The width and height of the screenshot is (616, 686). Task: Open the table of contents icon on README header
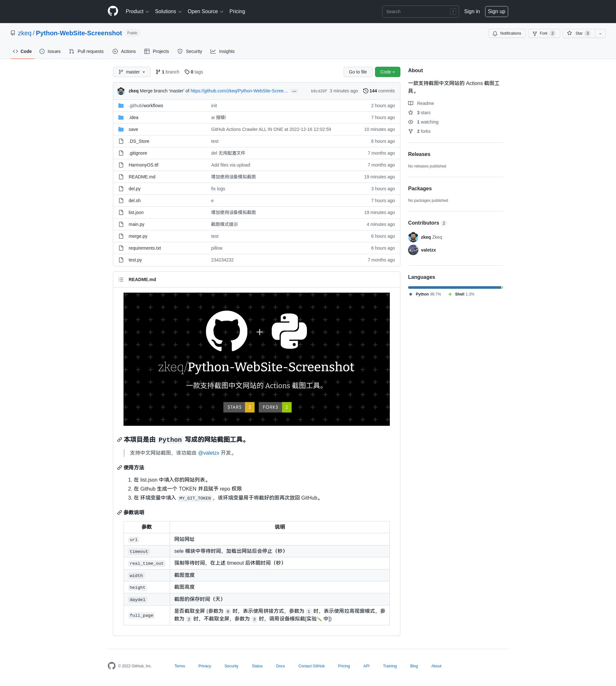pyautogui.click(x=121, y=279)
